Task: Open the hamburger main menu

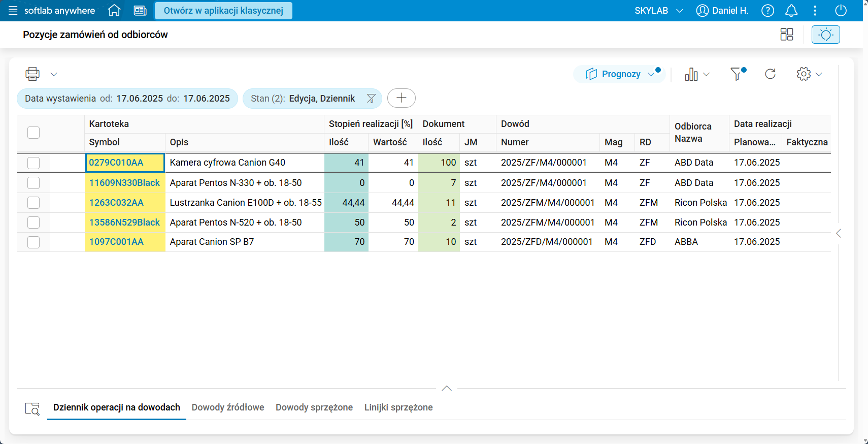Action: tap(13, 11)
